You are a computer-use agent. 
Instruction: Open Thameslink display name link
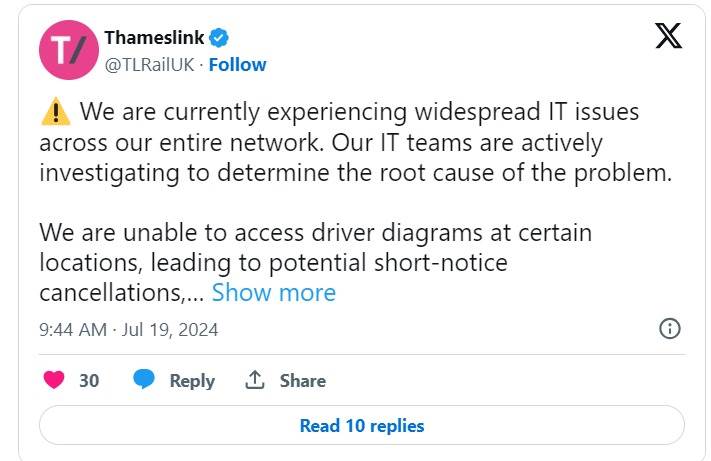(154, 38)
